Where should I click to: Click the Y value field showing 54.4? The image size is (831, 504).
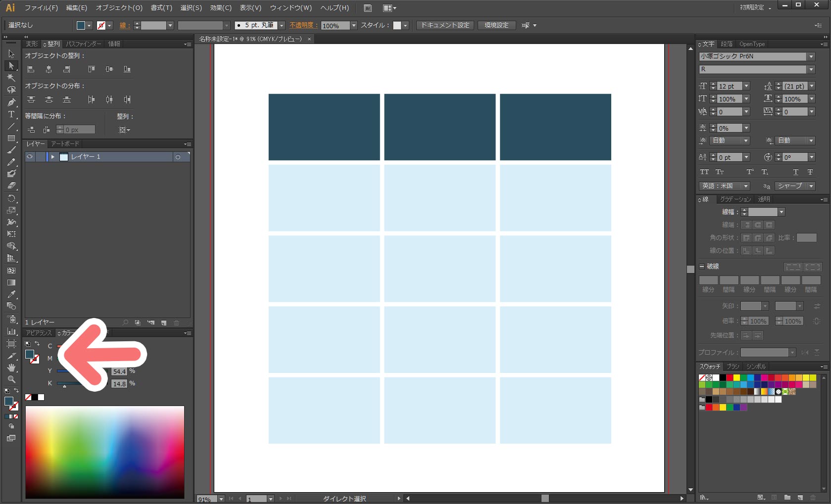tap(119, 371)
